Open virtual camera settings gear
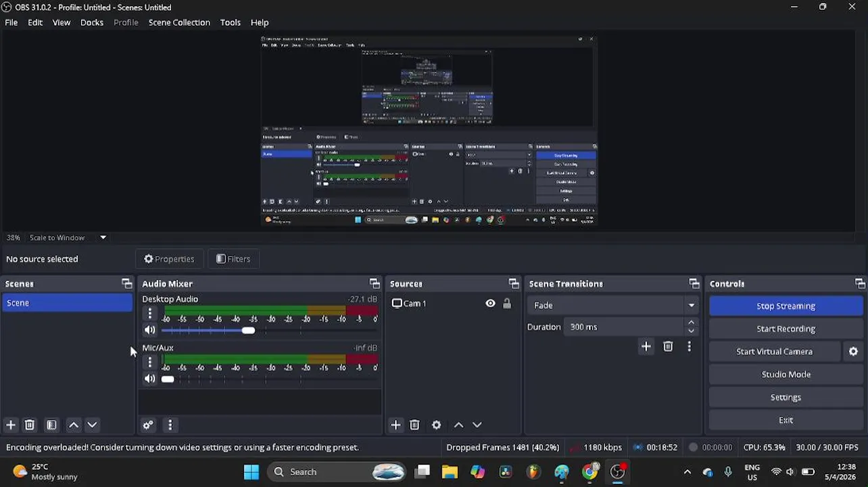The width and height of the screenshot is (868, 487). click(x=853, y=352)
